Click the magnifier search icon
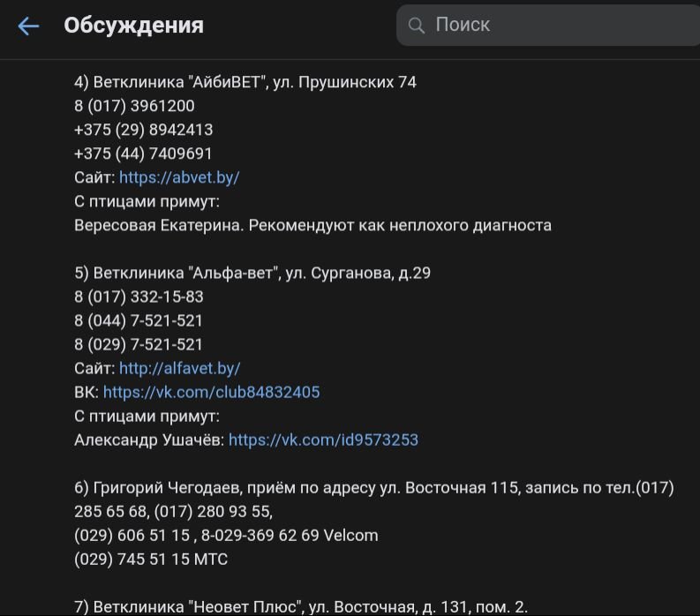Viewport: 700px width, 616px height. pyautogui.click(x=417, y=26)
